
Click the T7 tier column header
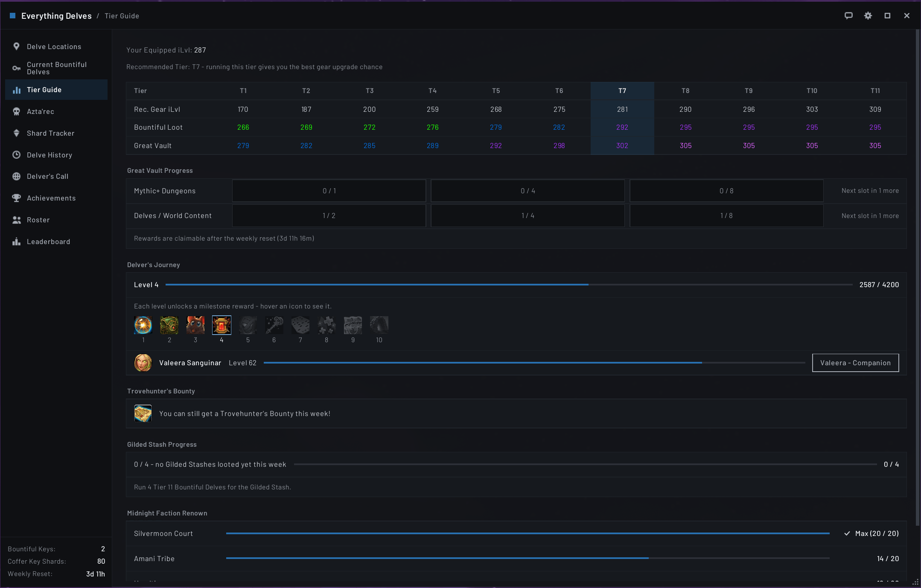click(x=622, y=91)
